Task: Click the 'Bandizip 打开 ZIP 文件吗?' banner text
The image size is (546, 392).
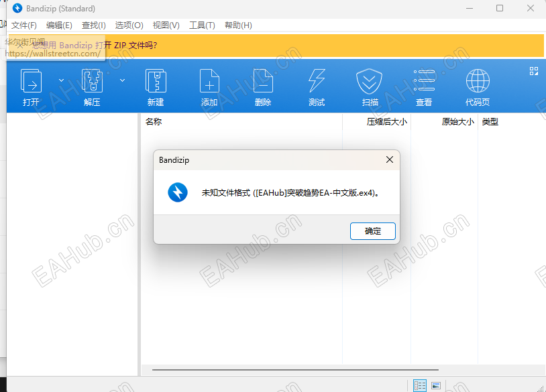Action: click(x=108, y=45)
